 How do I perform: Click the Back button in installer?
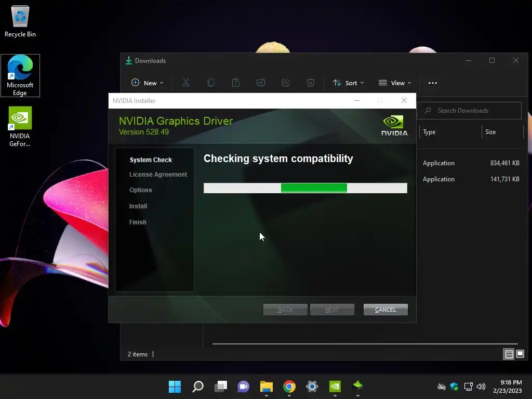point(285,310)
